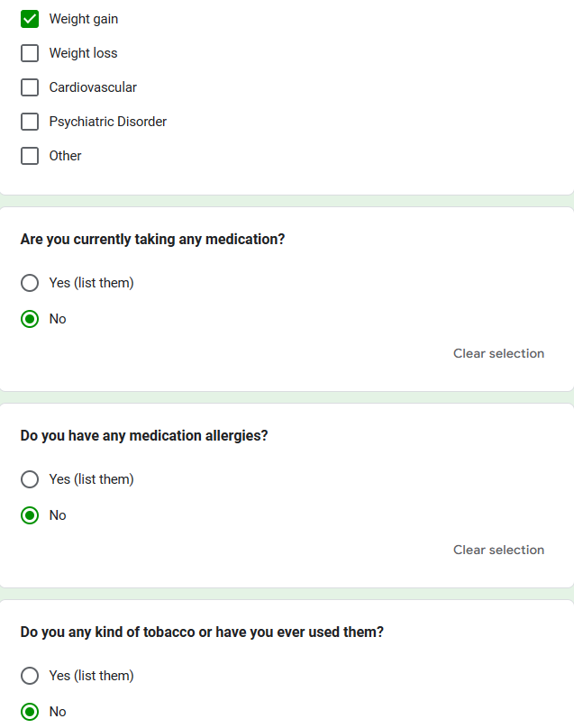Viewport: 574px width, 728px height.
Task: Pick Yes for medication allergies
Action: tap(30, 479)
